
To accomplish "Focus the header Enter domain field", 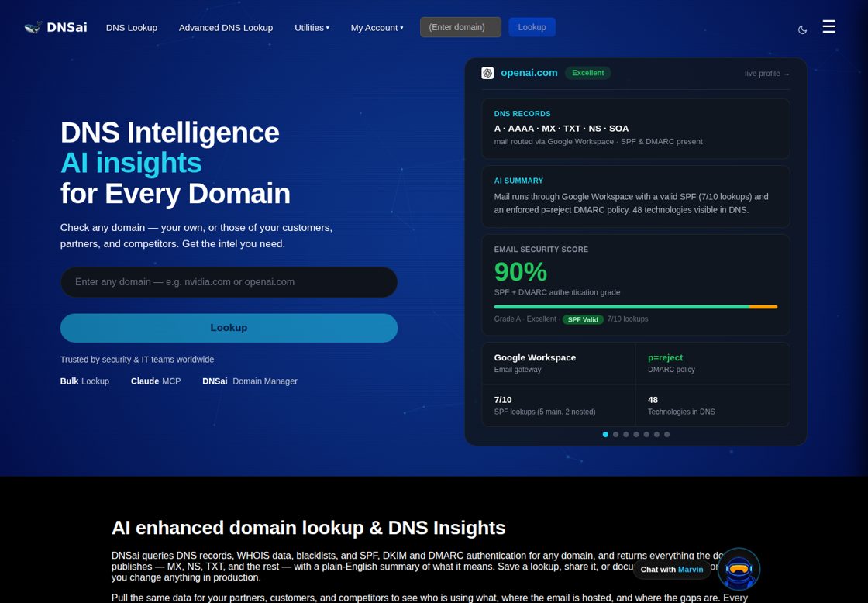I will coord(460,27).
